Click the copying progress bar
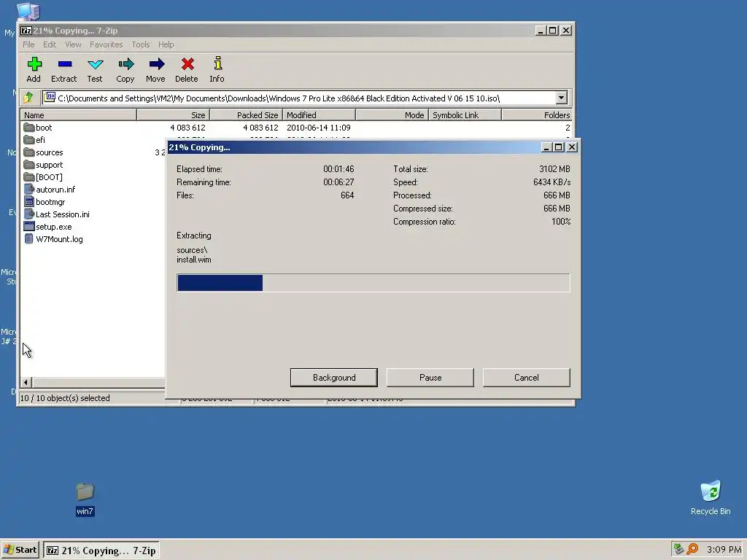Viewport: 747px width, 560px height. tap(373, 282)
